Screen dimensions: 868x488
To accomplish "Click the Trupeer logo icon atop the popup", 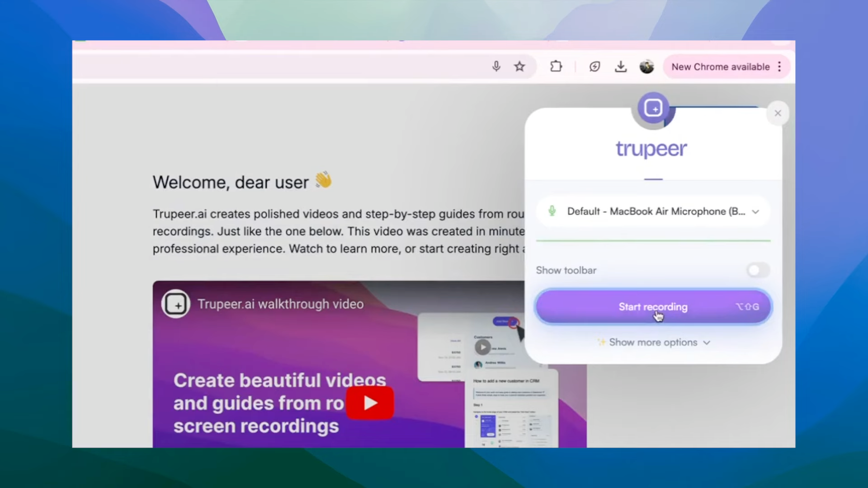I will (653, 108).
